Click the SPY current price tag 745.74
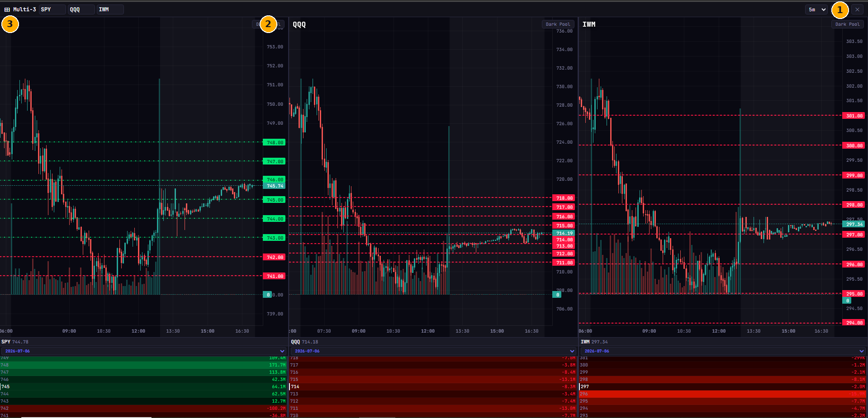Viewport: 868px width, 418px height. click(274, 186)
